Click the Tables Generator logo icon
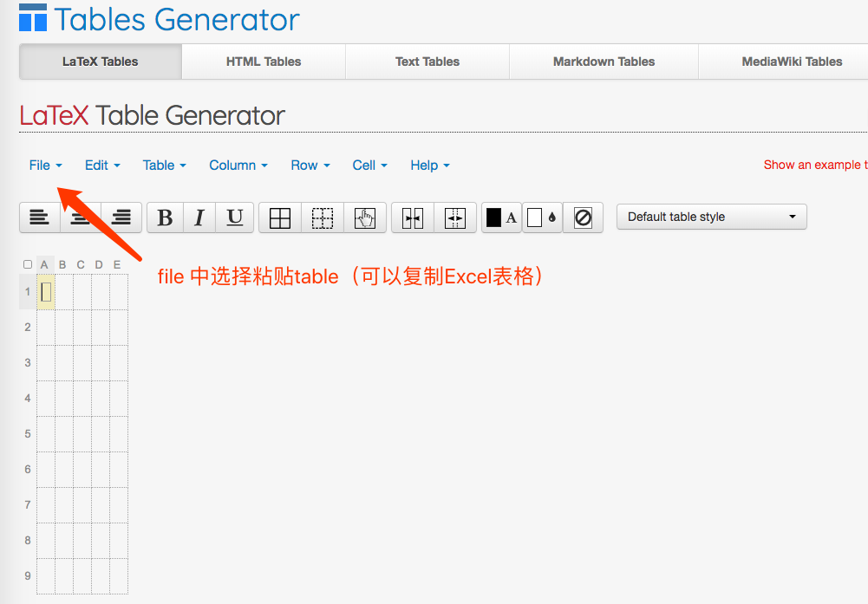Screen dimensions: 868x604 coord(33,17)
